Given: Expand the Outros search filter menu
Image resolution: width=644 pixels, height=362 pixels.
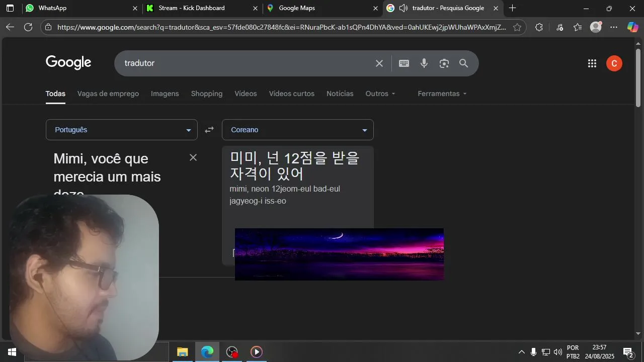Looking at the screenshot, I should click(380, 94).
